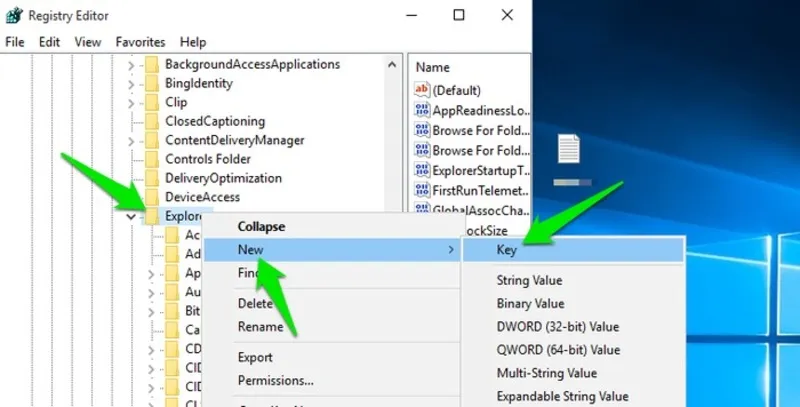Viewport: 800px width, 407px height.
Task: Select the DeliveryOptimization key label
Action: pyautogui.click(x=223, y=178)
